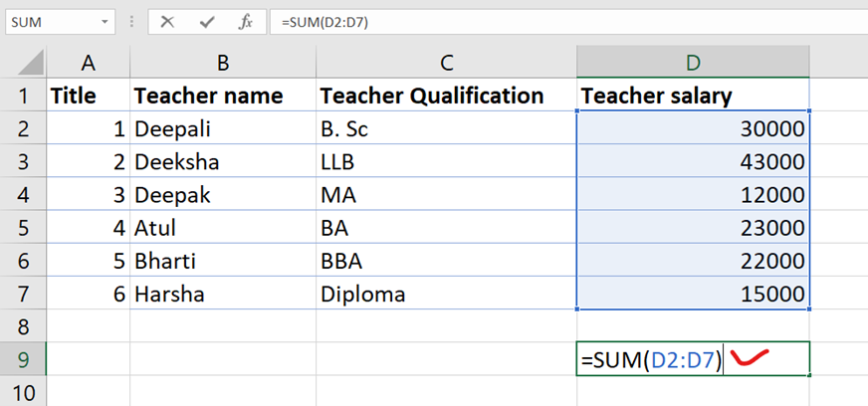Click inside the formula bar text

pos(557,22)
